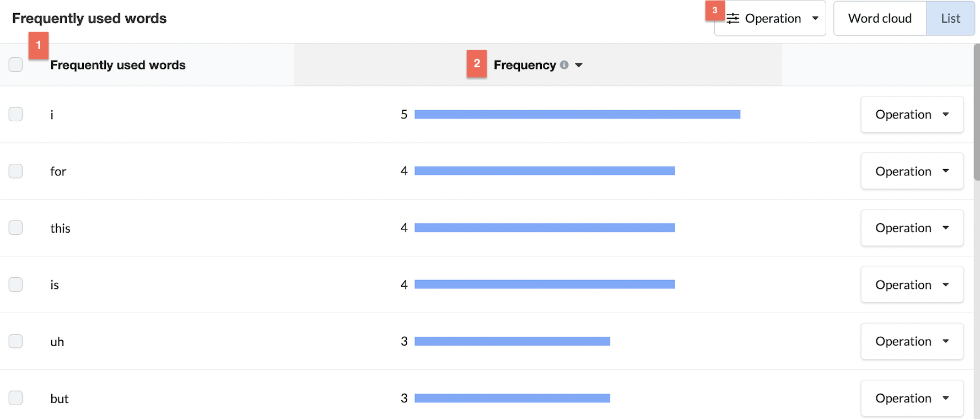Open the Operation dropdown for 'for' row

click(912, 171)
